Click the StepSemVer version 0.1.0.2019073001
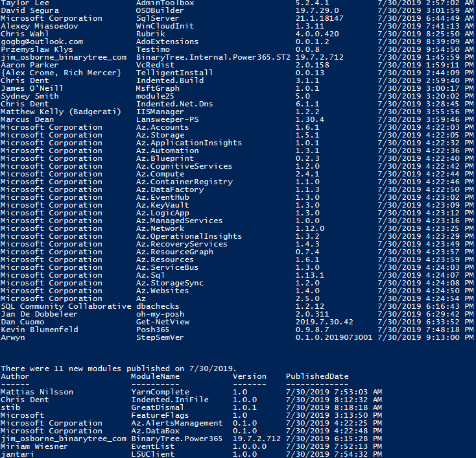This screenshot has height=458, width=476. coord(334,337)
